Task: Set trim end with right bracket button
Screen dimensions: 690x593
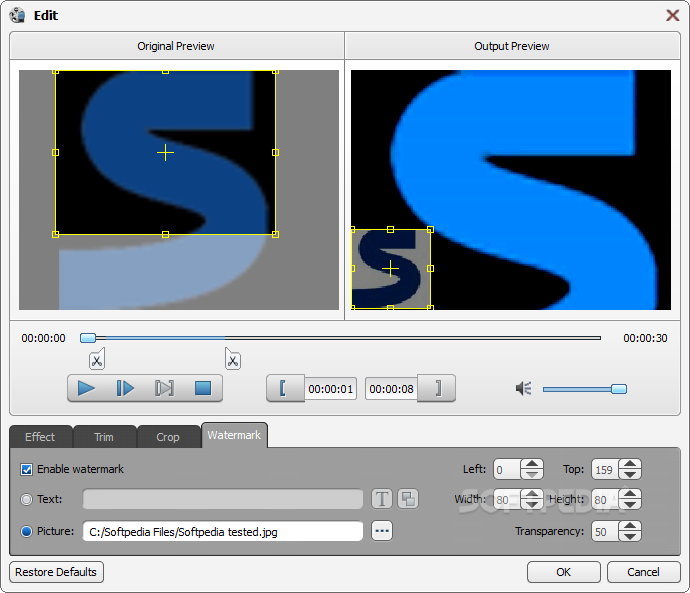Action: click(x=436, y=388)
